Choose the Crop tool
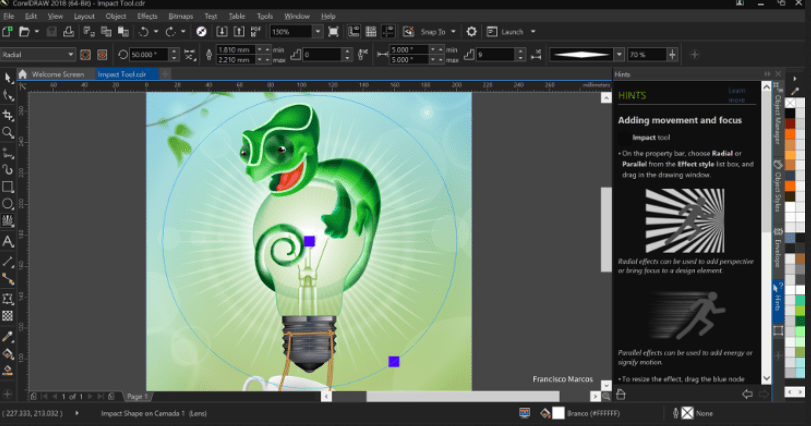 (x=8, y=114)
